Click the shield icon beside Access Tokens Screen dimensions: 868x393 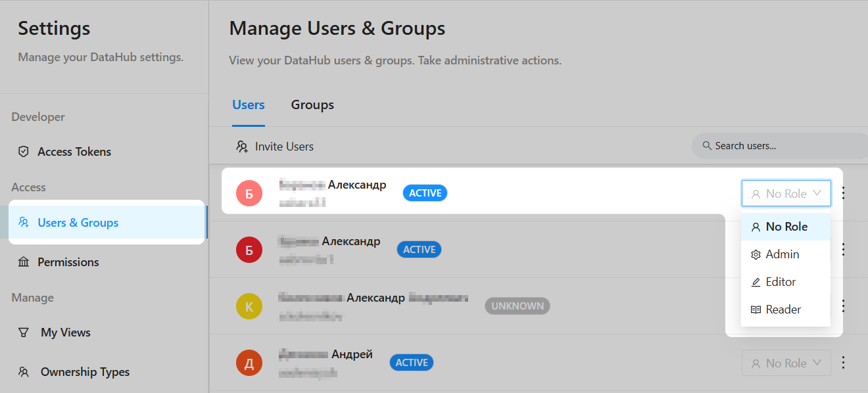[24, 152]
